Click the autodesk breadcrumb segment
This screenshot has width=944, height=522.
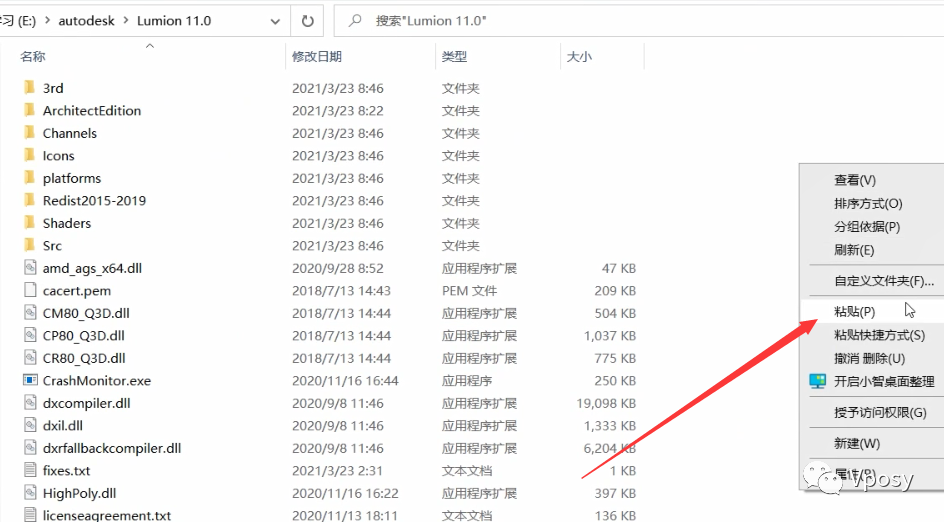tap(86, 20)
